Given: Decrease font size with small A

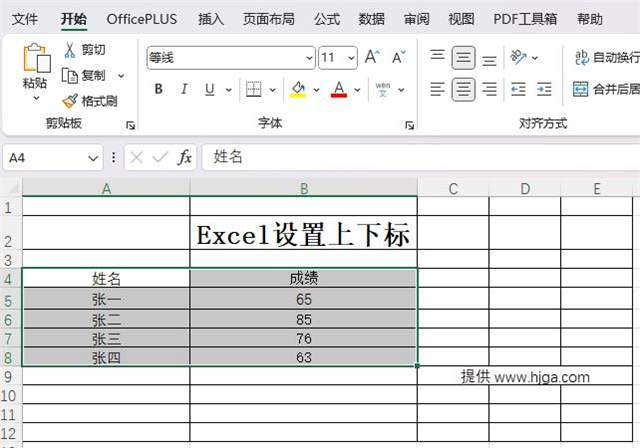Looking at the screenshot, I should click(x=398, y=57).
